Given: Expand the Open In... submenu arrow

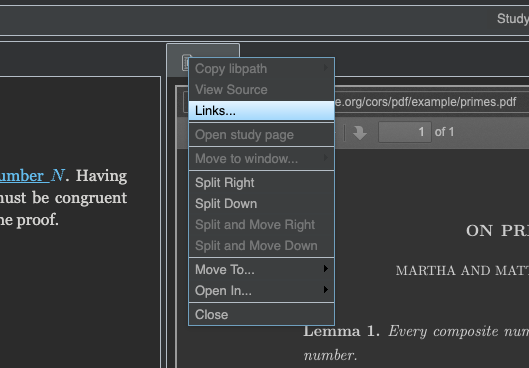Looking at the screenshot, I should click(x=326, y=289).
